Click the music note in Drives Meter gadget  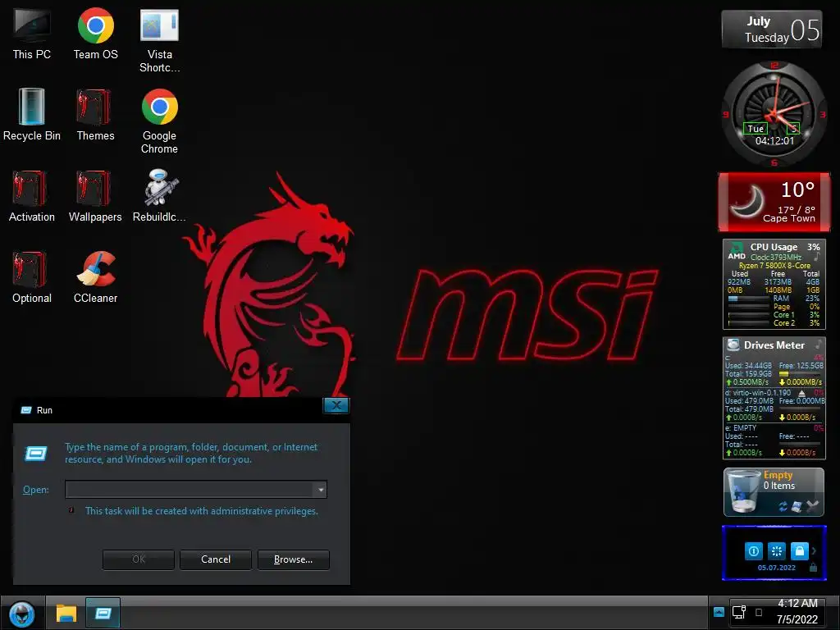[819, 345]
